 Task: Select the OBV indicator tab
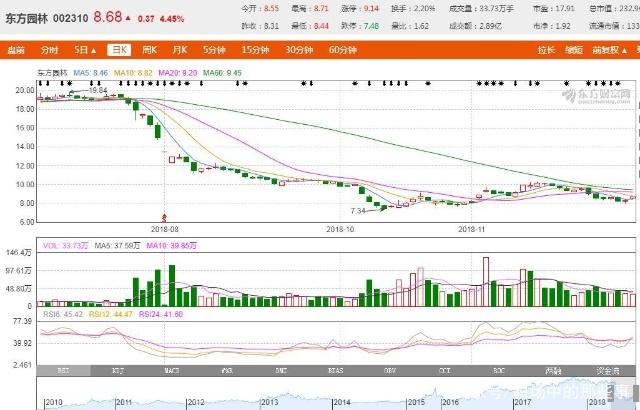(390, 370)
